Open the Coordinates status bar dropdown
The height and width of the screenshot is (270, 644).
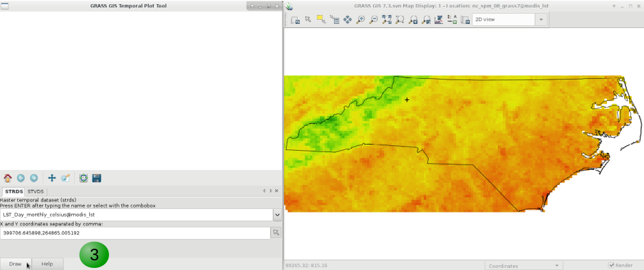pyautogui.click(x=523, y=266)
